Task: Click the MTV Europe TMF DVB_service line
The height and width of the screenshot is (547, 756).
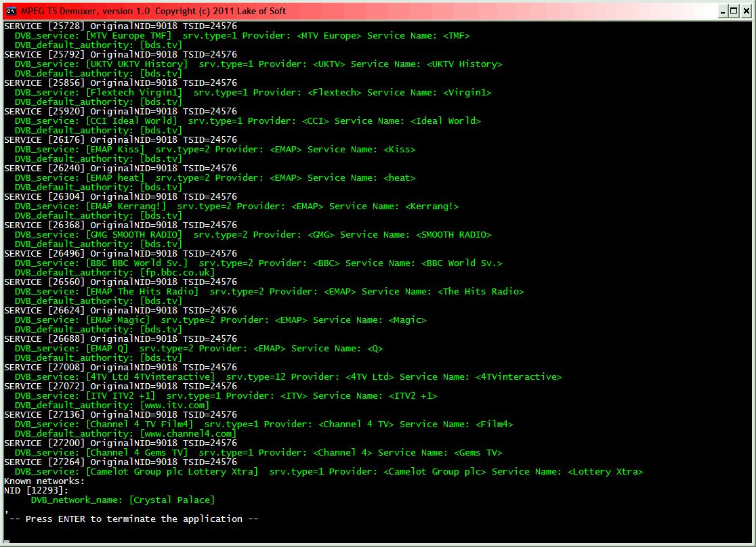Action: click(x=242, y=36)
